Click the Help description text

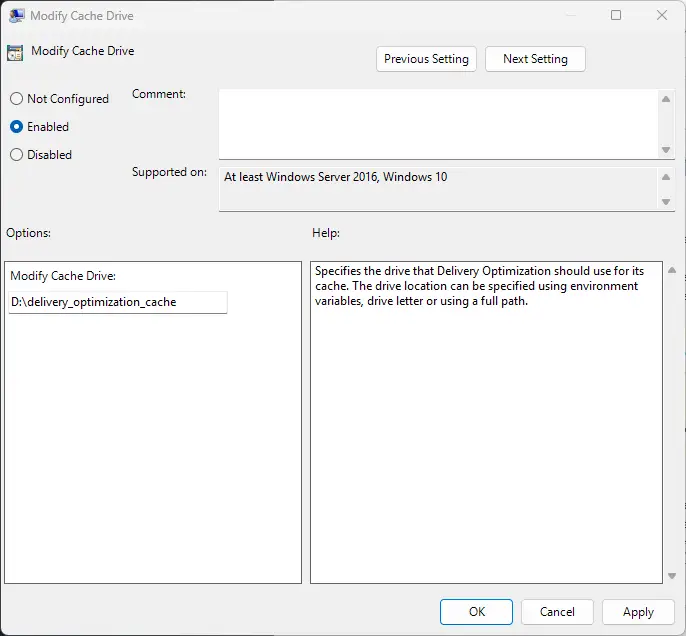click(x=479, y=286)
